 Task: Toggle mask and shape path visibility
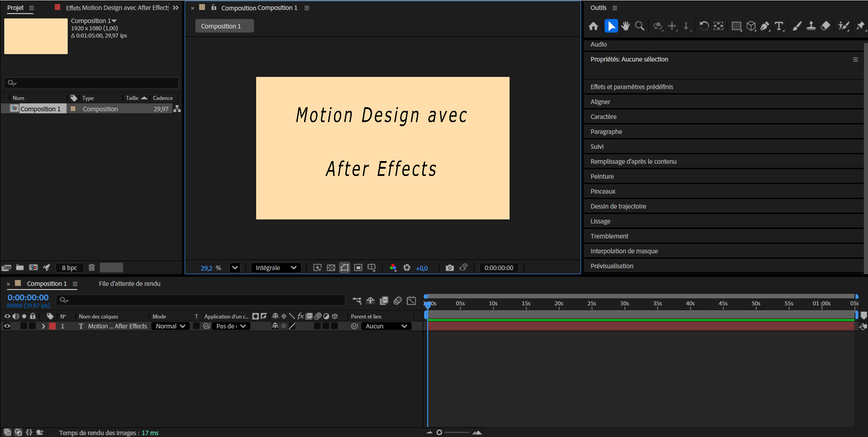[x=344, y=268]
